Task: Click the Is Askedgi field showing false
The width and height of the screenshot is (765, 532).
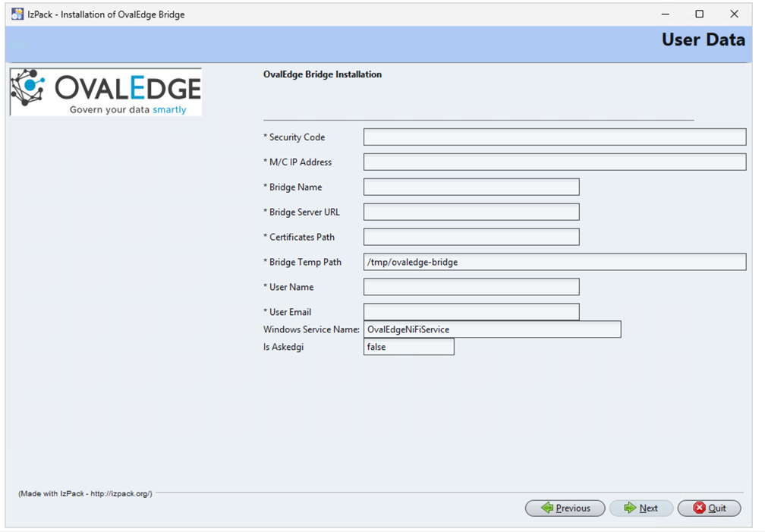Action: pos(409,347)
